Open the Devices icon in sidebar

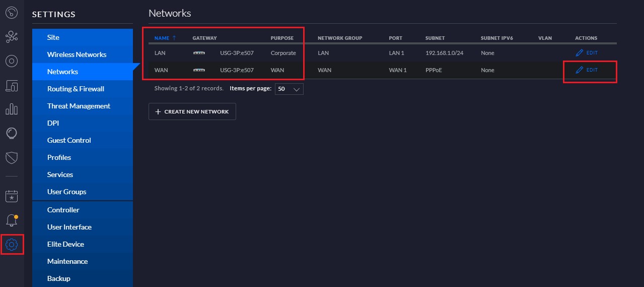tap(12, 61)
